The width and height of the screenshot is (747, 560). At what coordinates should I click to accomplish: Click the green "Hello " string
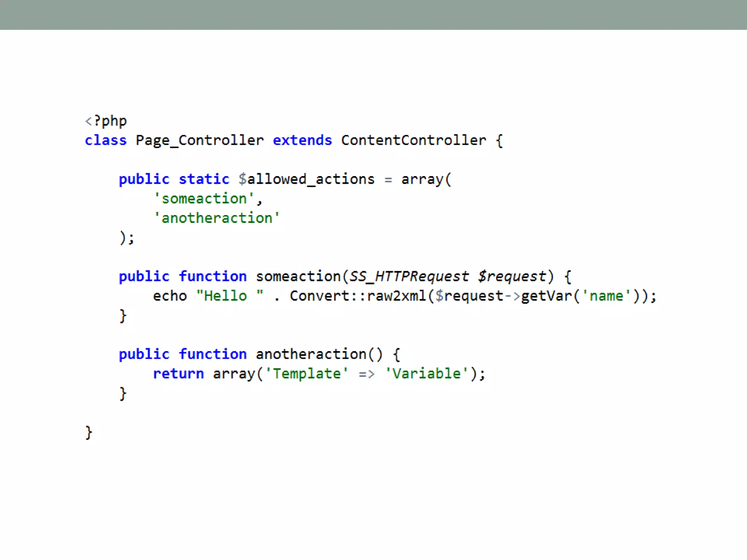pos(229,296)
